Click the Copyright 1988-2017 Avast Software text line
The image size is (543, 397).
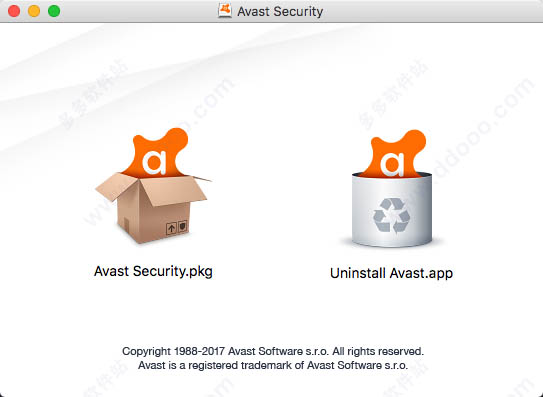coord(273,351)
